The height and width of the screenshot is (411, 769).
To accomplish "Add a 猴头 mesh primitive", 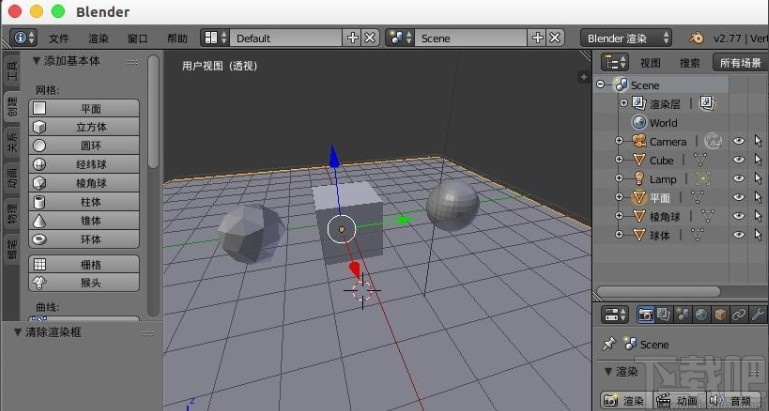I will click(x=84, y=282).
